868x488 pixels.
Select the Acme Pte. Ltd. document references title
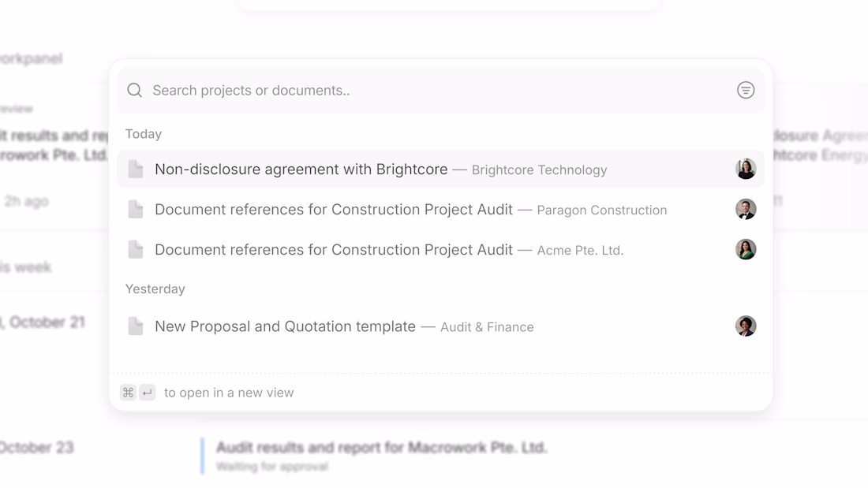click(x=333, y=250)
